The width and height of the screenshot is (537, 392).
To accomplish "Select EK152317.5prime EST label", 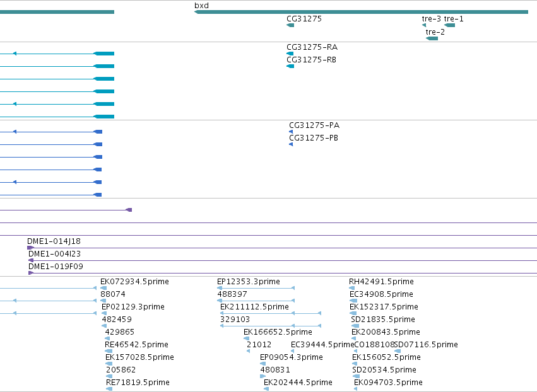I will point(384,307).
